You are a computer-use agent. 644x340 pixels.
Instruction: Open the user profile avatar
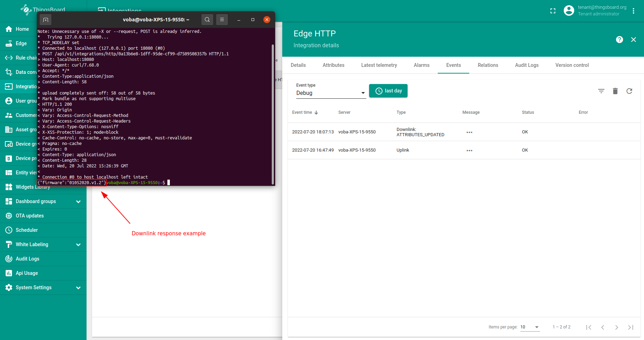click(569, 11)
